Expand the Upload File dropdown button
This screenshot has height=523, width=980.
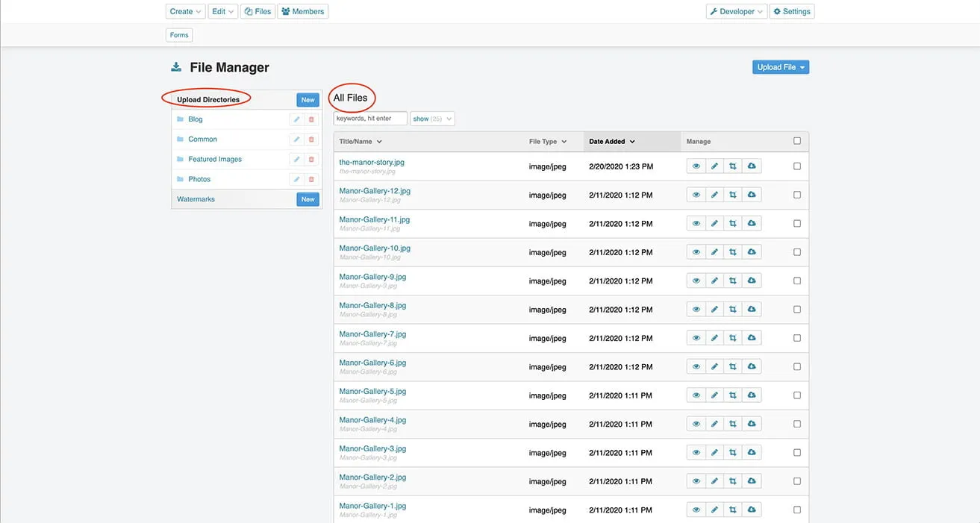coord(781,67)
